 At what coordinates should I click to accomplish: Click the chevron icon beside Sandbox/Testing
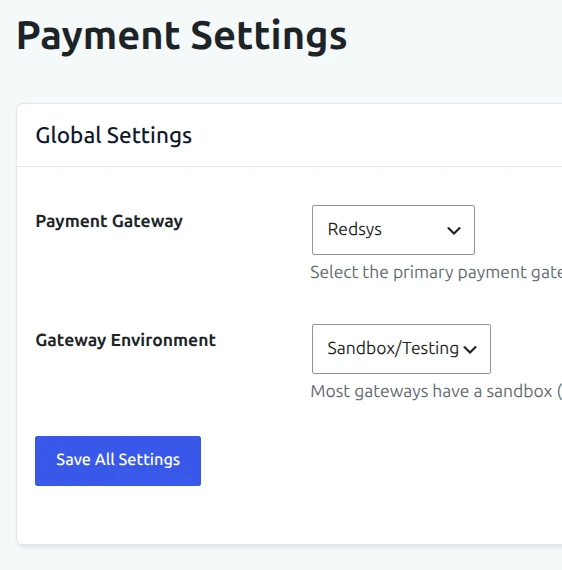[470, 349]
